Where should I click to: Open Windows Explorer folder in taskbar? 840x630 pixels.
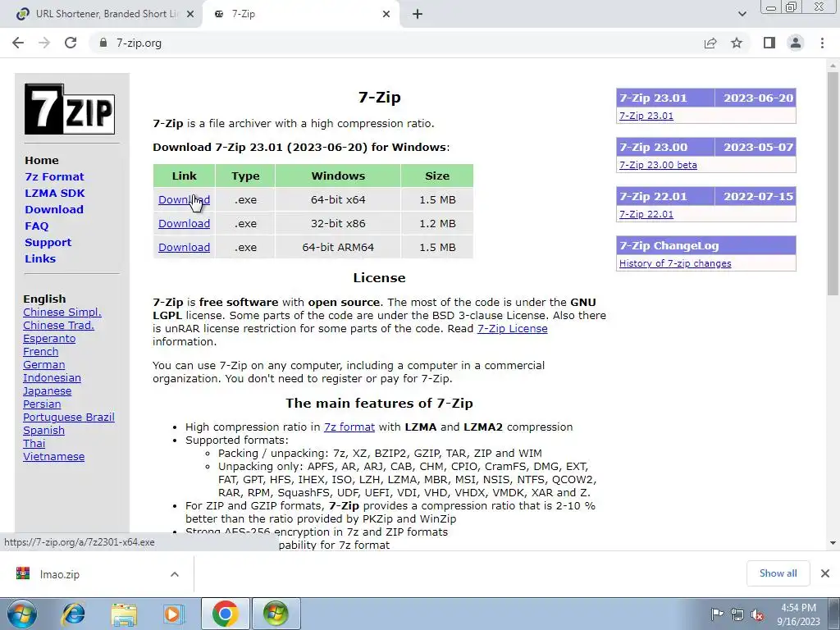[x=124, y=614]
